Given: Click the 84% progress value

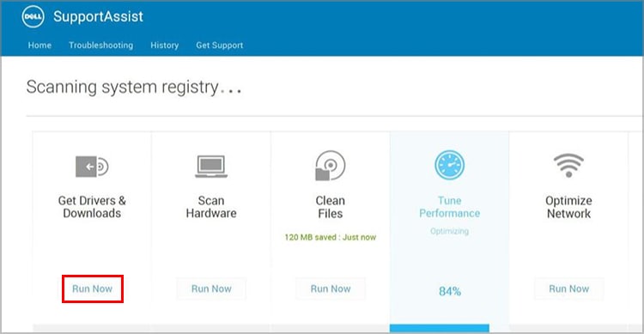Looking at the screenshot, I should (x=450, y=291).
